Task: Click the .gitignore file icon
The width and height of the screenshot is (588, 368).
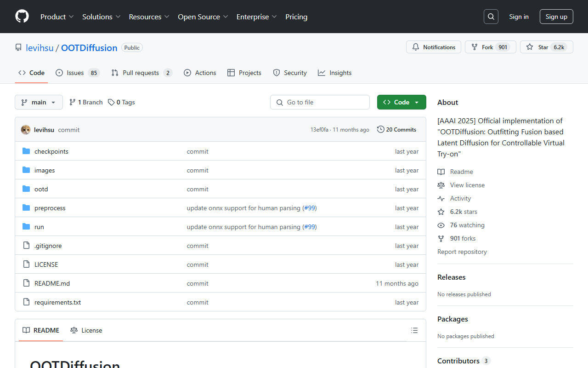Action: (x=26, y=246)
